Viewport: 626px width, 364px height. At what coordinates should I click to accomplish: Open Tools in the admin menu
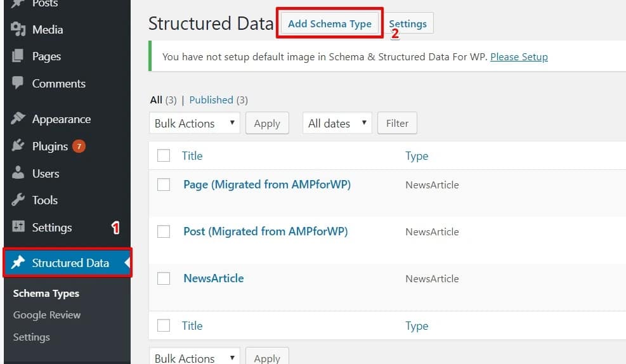point(44,200)
